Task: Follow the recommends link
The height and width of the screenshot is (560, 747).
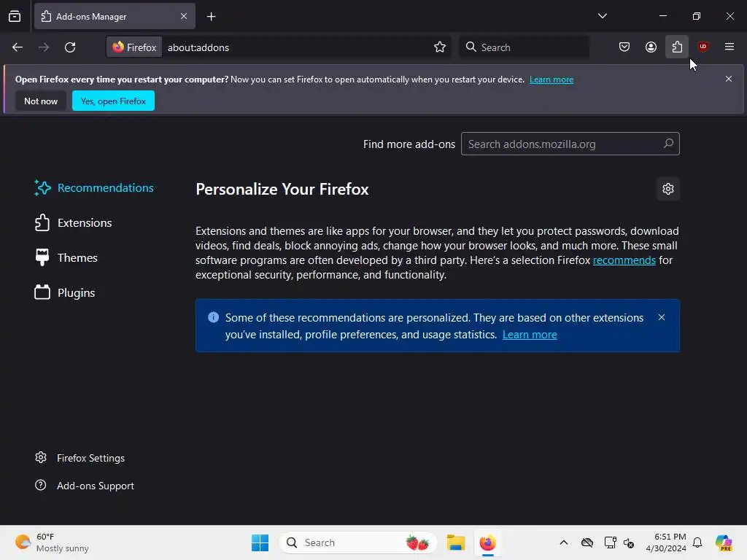Action: pyautogui.click(x=624, y=260)
